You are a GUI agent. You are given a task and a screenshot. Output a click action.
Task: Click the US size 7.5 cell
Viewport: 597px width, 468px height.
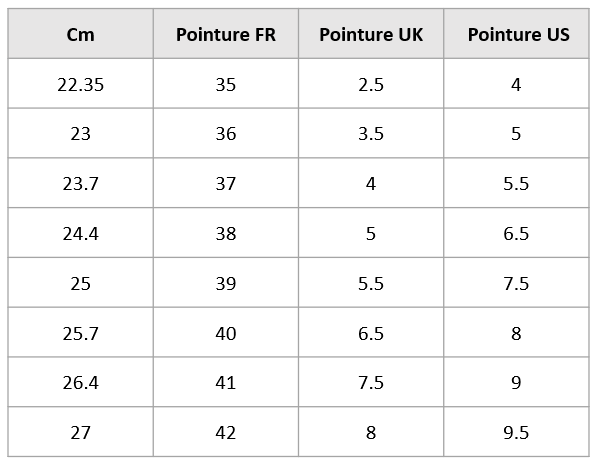516,283
